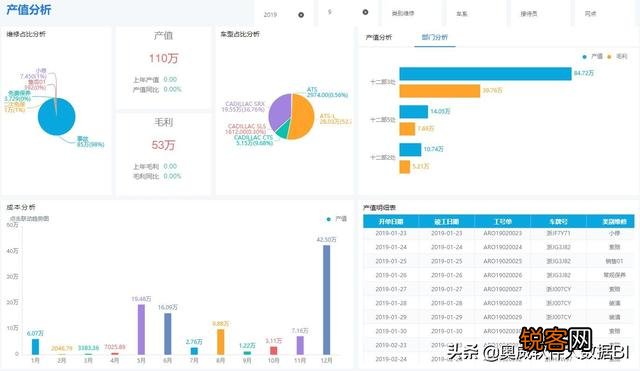The width and height of the screenshot is (640, 371).
Task: Select the 5月 bar showing 19.46万
Action: pos(141,329)
